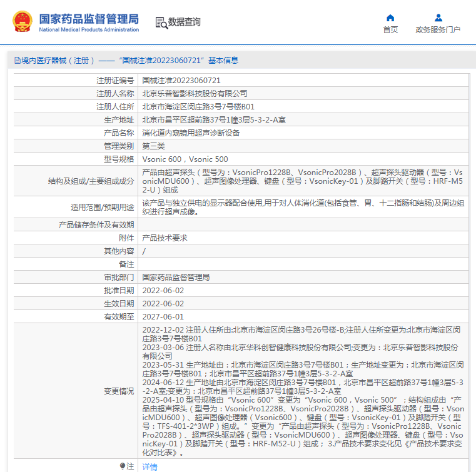Click the 2025-04-10 model specification change record
The image size is (476, 472).
coord(303,426)
